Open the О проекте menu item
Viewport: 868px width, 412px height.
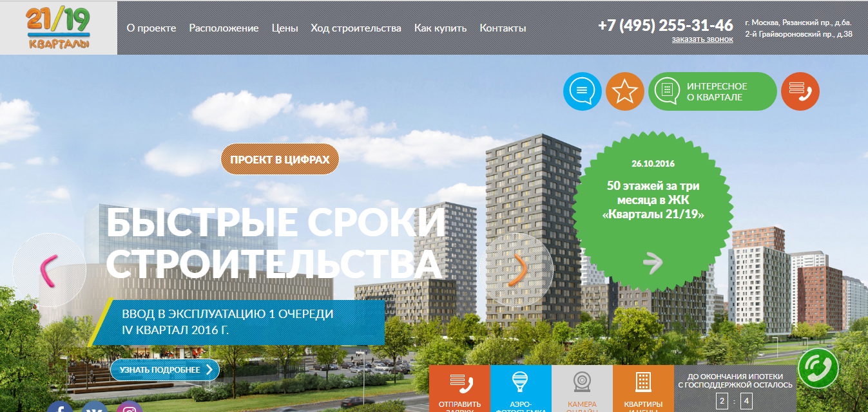point(151,28)
